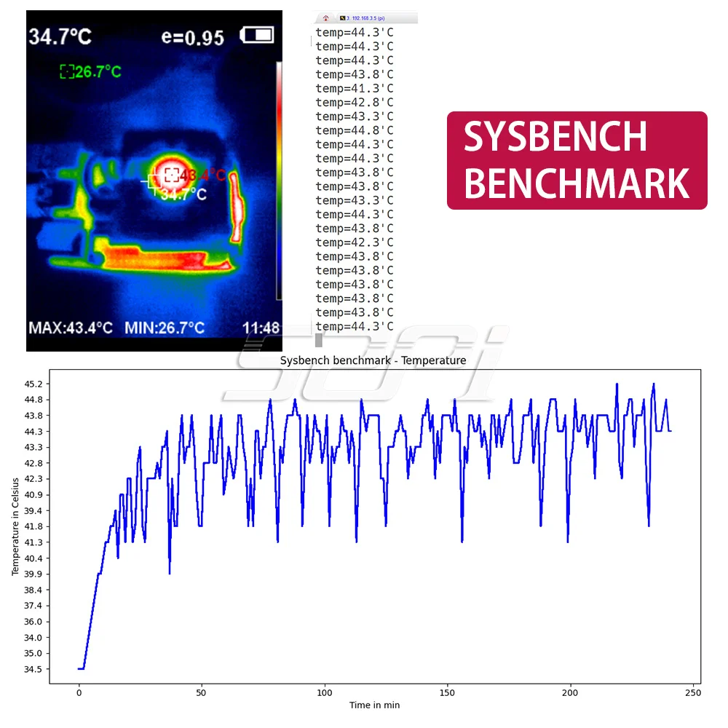The image size is (728, 728).
Task: Click the SYSBENCH BENCHMARK banner
Action: (x=575, y=159)
